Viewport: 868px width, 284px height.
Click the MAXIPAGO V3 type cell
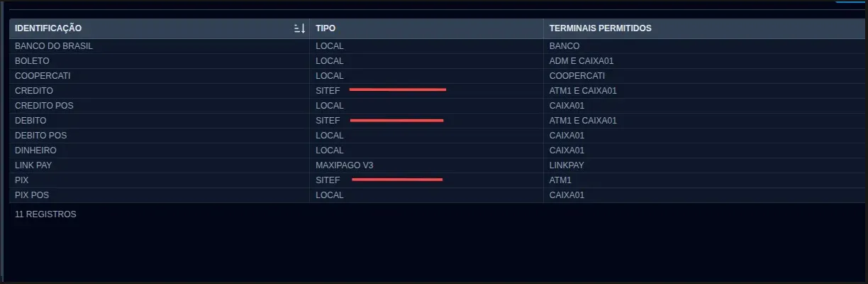pyautogui.click(x=345, y=165)
